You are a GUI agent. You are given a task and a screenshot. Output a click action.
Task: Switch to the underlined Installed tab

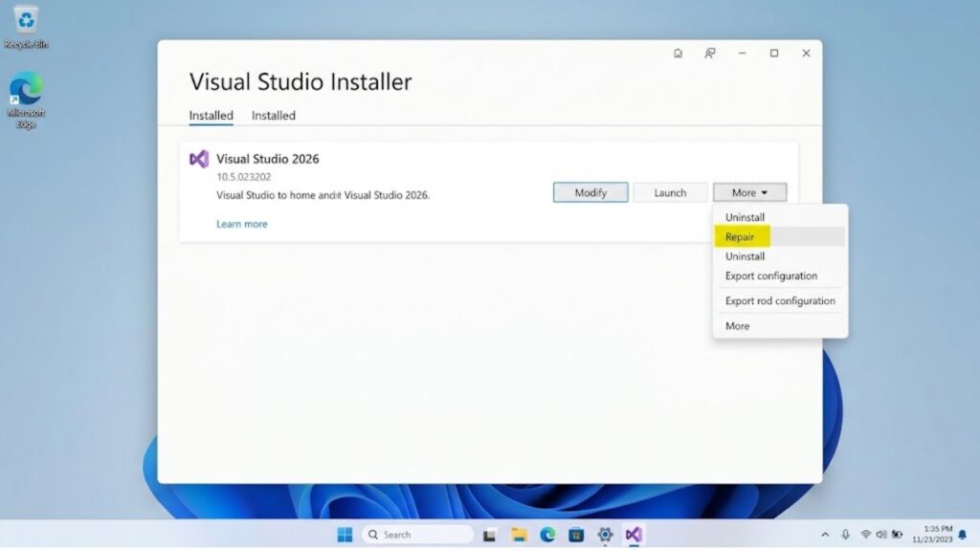pyautogui.click(x=212, y=116)
